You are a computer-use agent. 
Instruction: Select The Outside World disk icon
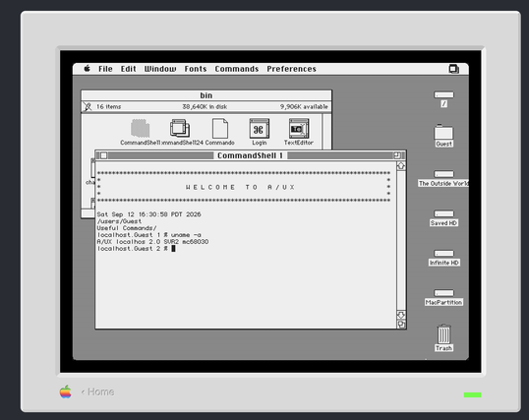[443, 174]
